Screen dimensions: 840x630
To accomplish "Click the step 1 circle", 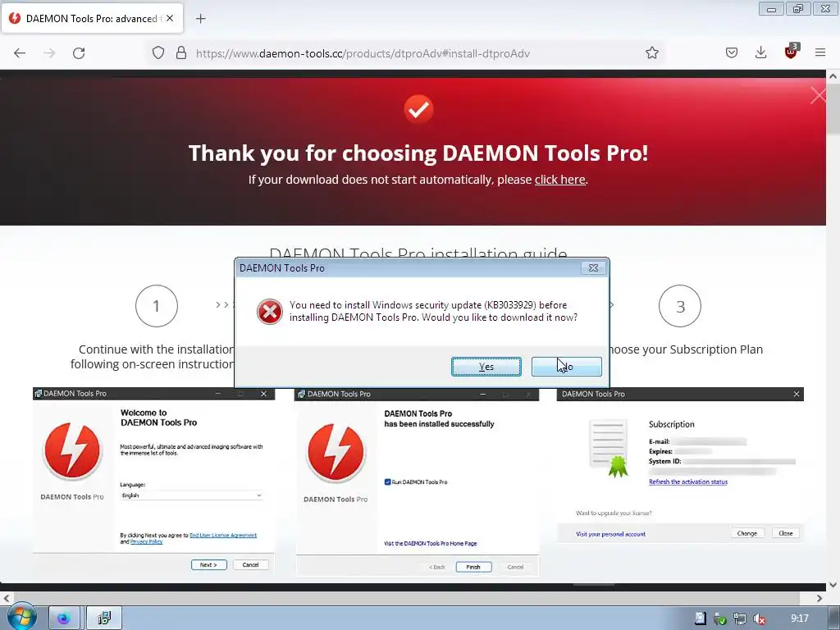I will pyautogui.click(x=157, y=306).
